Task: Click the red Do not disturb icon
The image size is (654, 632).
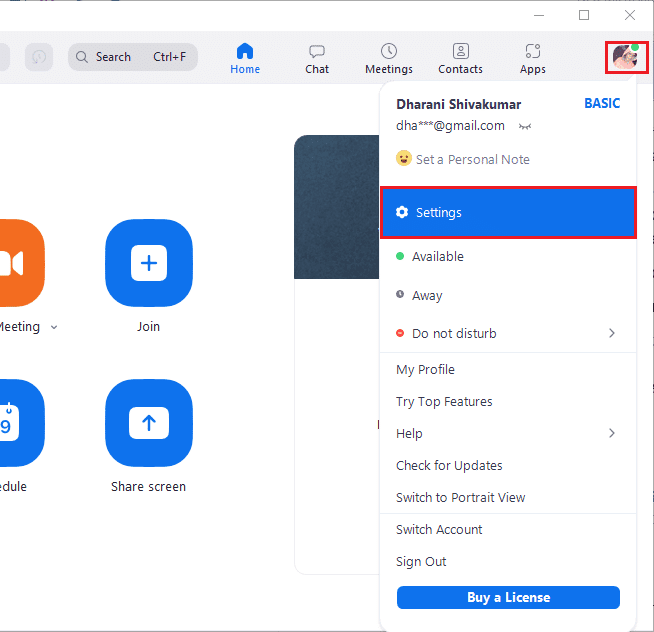Action: [x=400, y=333]
